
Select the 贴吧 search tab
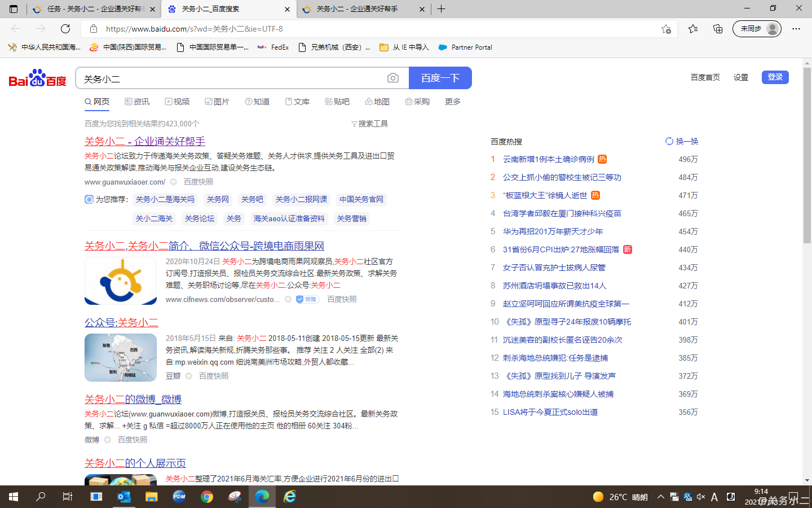[x=337, y=102]
